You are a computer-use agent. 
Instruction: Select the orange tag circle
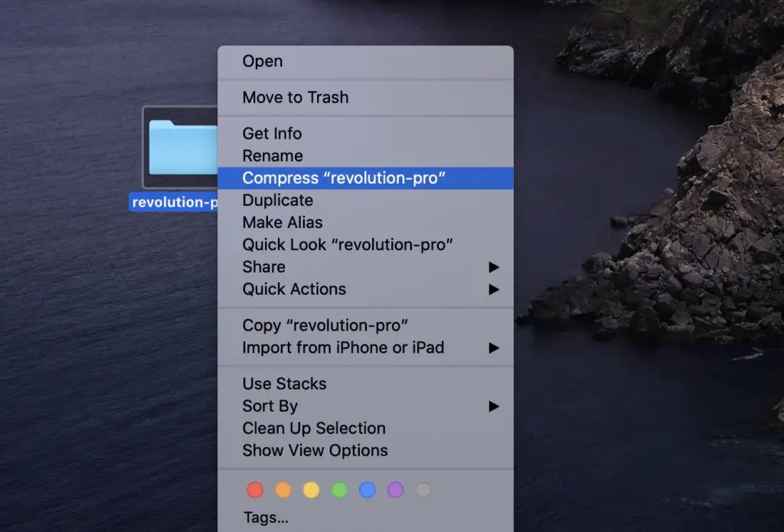coord(283,490)
